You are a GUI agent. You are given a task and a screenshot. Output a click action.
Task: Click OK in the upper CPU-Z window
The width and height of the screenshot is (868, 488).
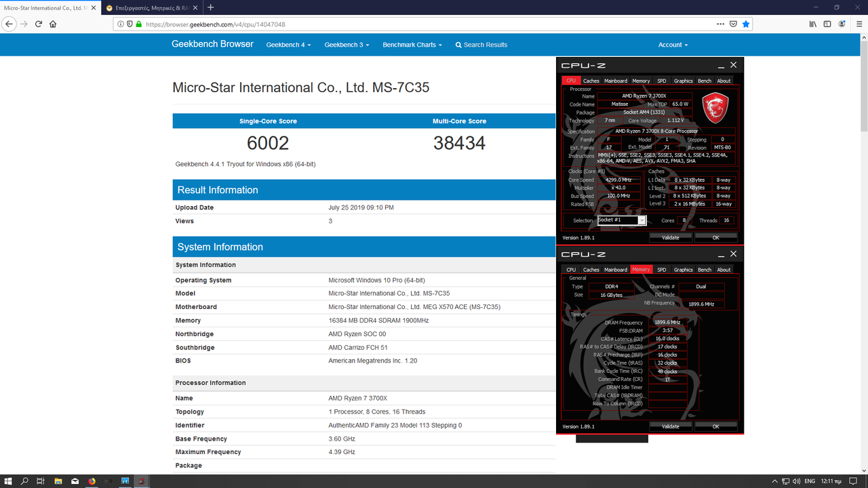[x=716, y=238]
